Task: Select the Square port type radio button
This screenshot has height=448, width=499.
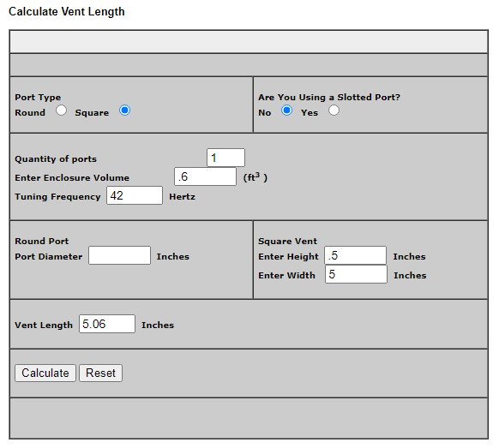Action: click(x=124, y=111)
